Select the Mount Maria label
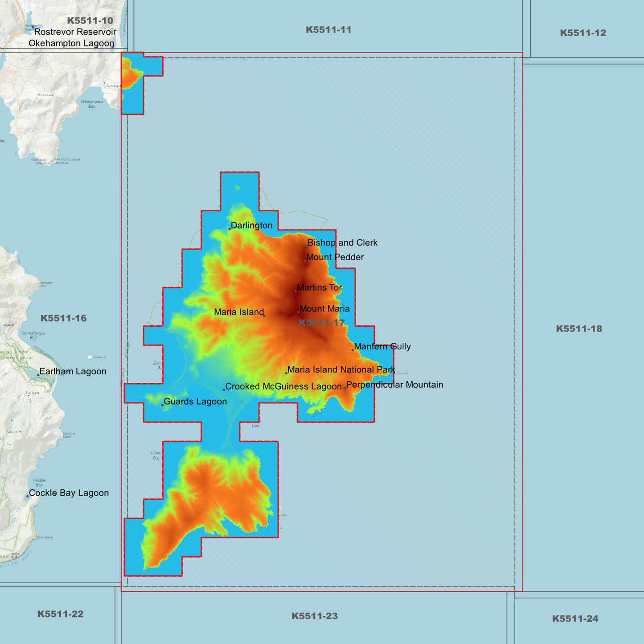Screen dimensions: 644x644 point(324,309)
